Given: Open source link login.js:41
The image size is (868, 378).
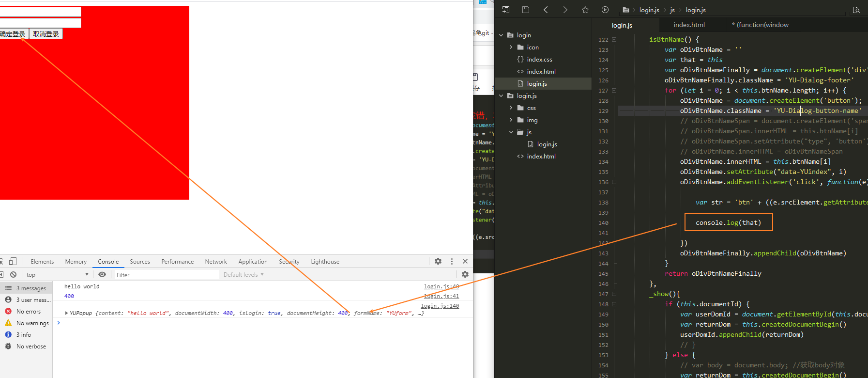Looking at the screenshot, I should tap(442, 296).
